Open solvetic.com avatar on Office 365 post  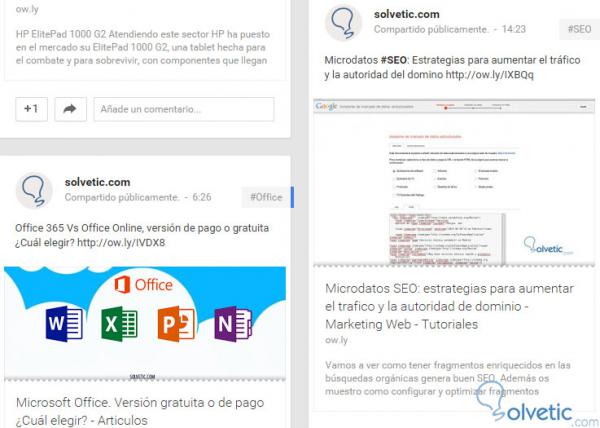pyautogui.click(x=34, y=190)
